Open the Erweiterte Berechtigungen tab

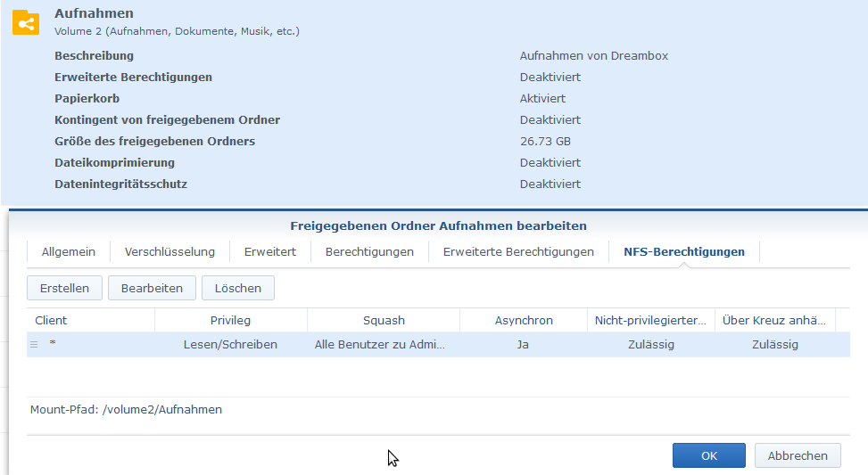click(x=518, y=252)
